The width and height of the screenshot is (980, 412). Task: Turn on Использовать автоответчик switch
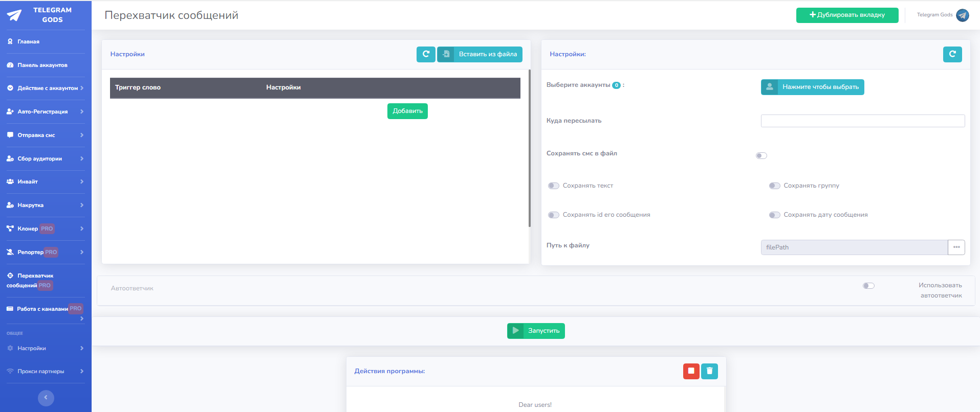869,286
